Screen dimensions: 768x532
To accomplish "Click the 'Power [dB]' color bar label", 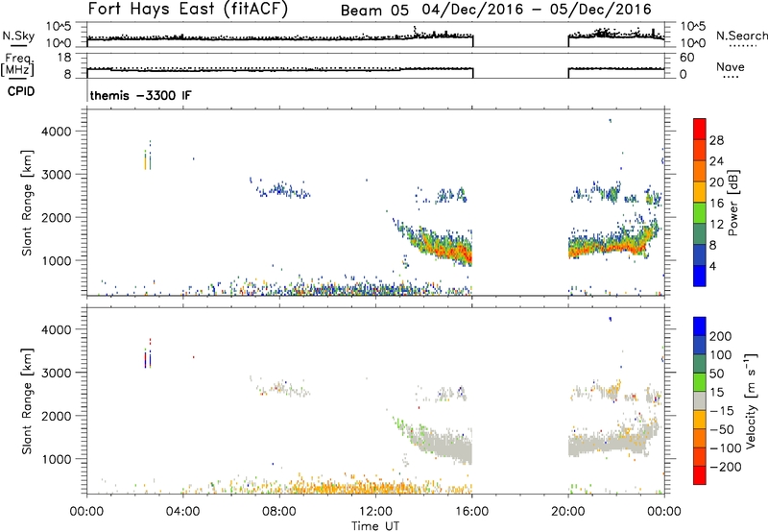I will click(x=732, y=203).
